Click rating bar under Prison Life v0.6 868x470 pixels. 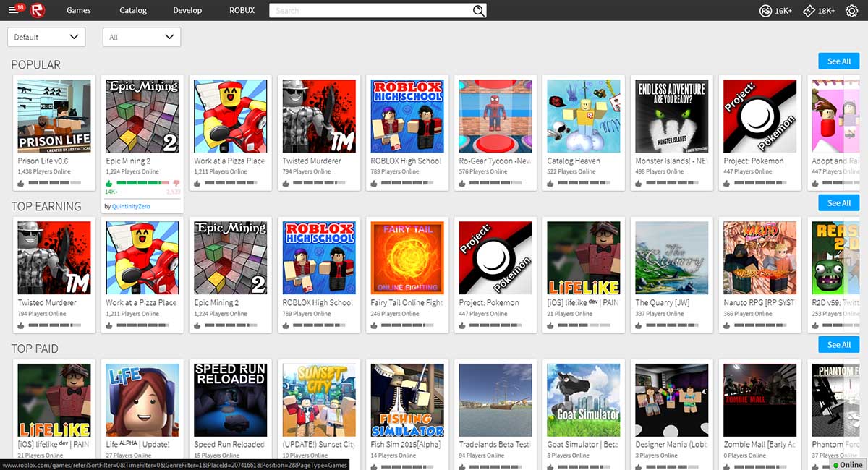point(54,184)
